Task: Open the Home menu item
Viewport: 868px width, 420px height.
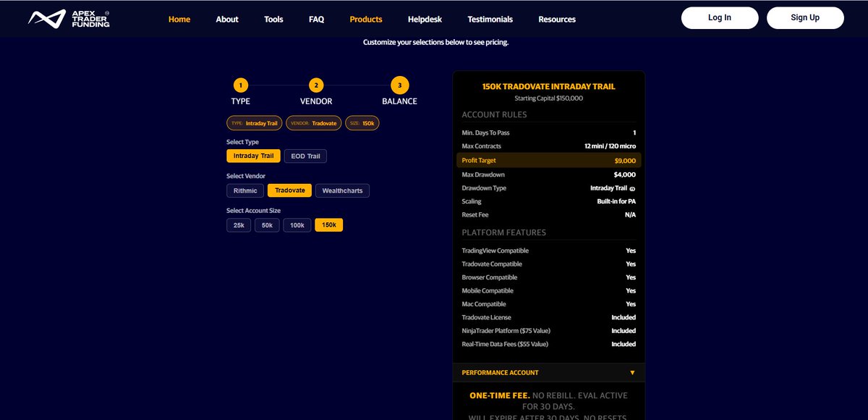Action: [179, 19]
